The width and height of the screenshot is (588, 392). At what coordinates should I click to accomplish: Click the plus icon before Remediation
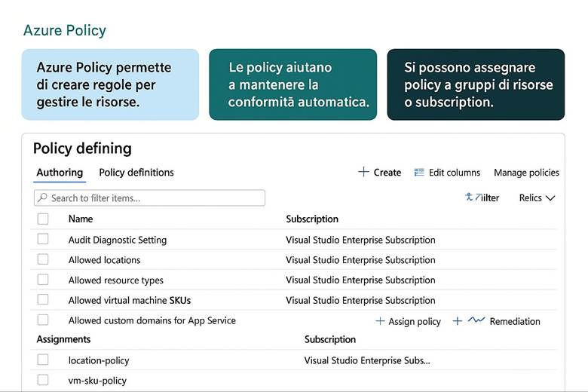click(457, 321)
